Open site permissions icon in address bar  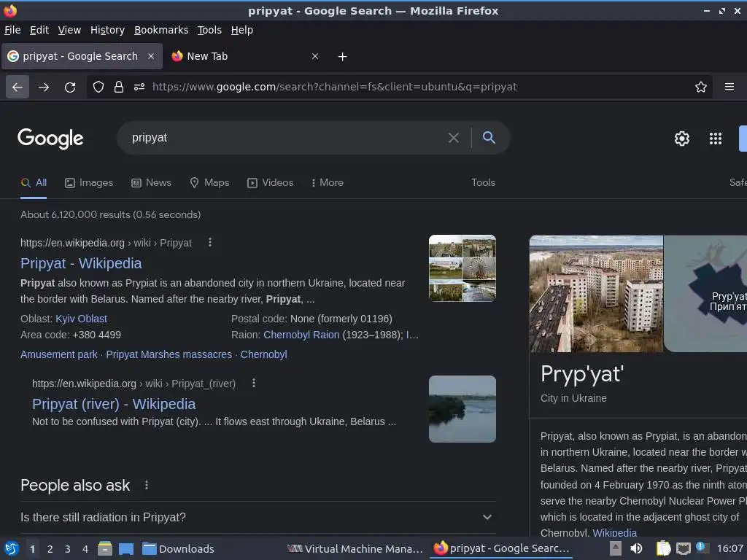(139, 87)
